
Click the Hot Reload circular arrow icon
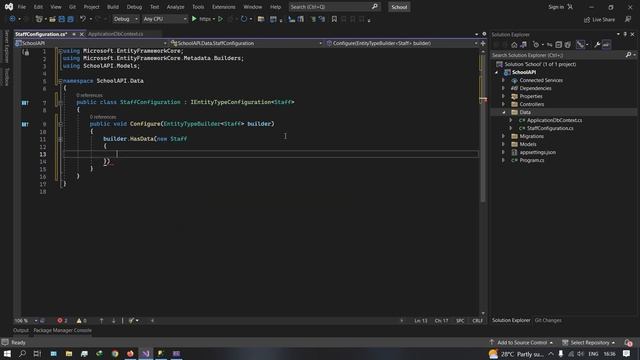click(x=244, y=19)
